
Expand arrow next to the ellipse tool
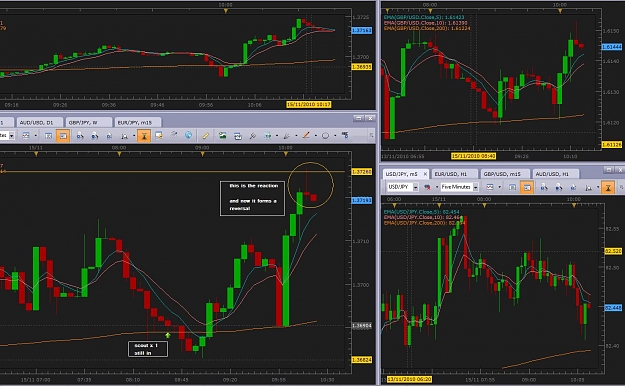coord(335,136)
